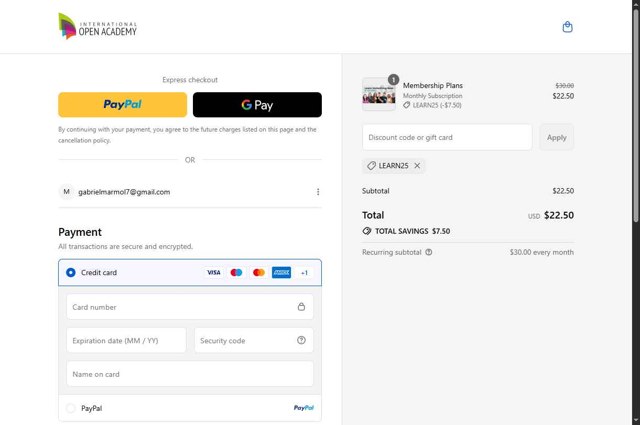Screen dimensions: 640x425
Task: Click the Monthly Subscription text
Action: click(x=432, y=96)
